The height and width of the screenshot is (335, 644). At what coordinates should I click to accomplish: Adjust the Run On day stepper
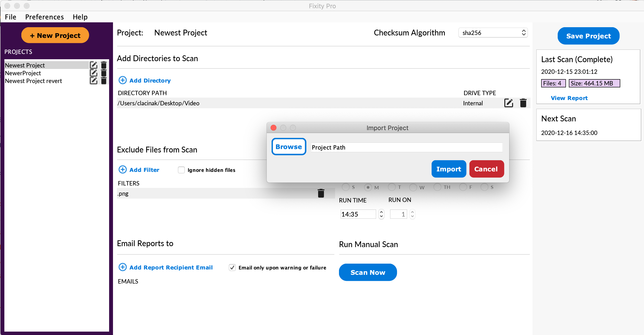pyautogui.click(x=412, y=214)
